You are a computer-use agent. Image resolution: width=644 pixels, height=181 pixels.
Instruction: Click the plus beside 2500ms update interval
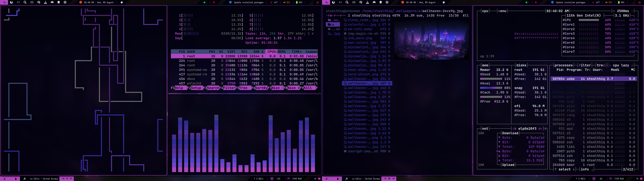[x=614, y=11]
